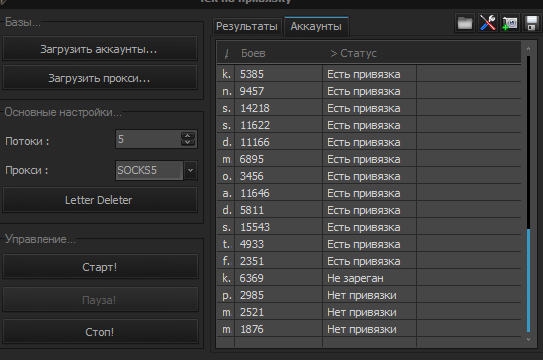Click Загрузить прокси button
This screenshot has height=360, width=543.
click(x=100, y=78)
